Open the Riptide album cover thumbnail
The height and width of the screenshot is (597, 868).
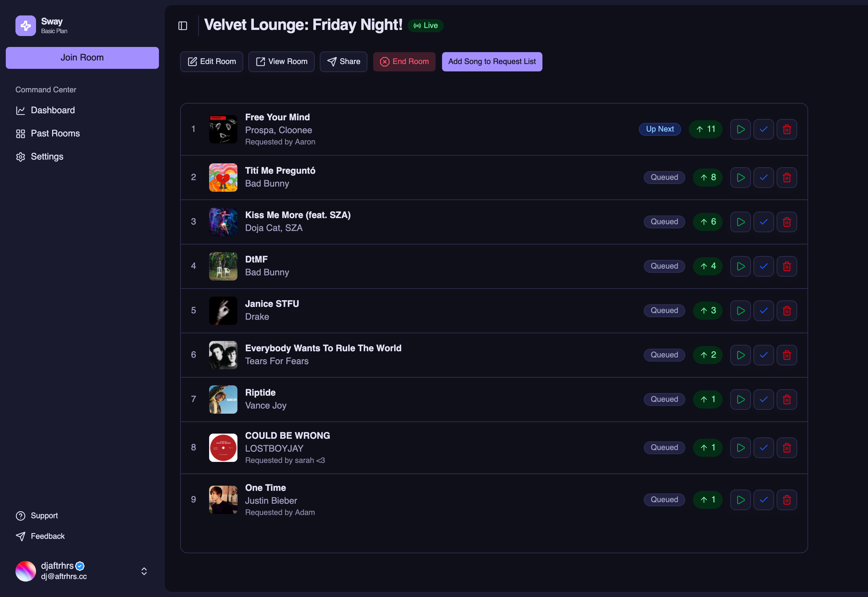coord(223,399)
